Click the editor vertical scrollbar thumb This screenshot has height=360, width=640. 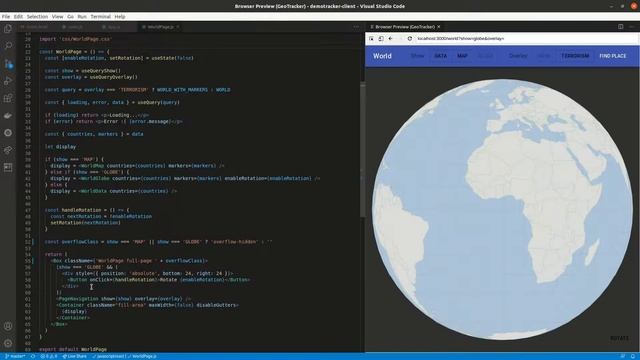[x=362, y=150]
